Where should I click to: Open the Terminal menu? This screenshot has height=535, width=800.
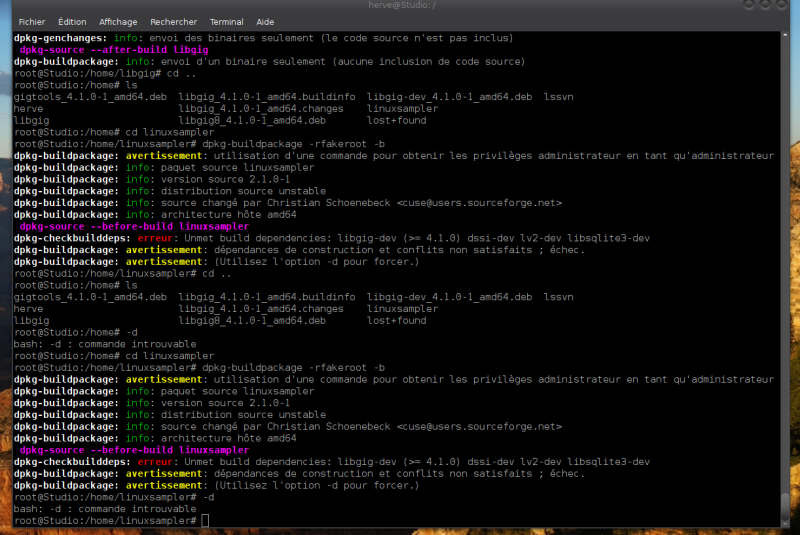226,21
